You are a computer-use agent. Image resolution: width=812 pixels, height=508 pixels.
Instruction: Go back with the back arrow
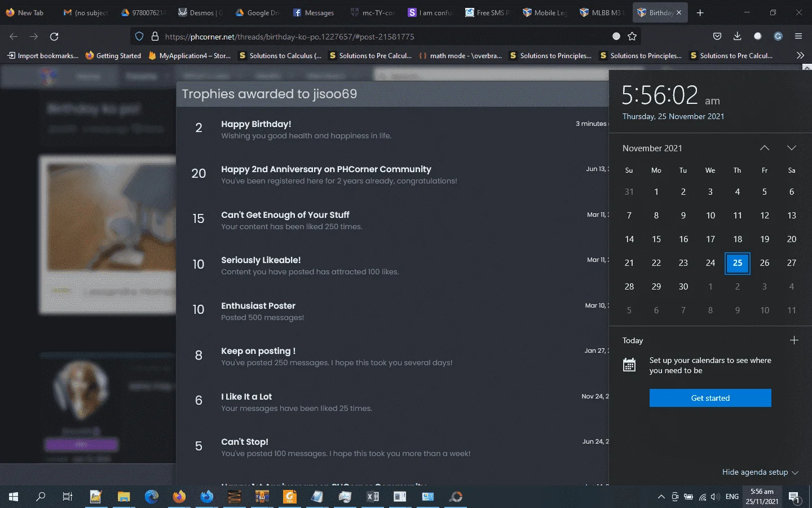(14, 36)
